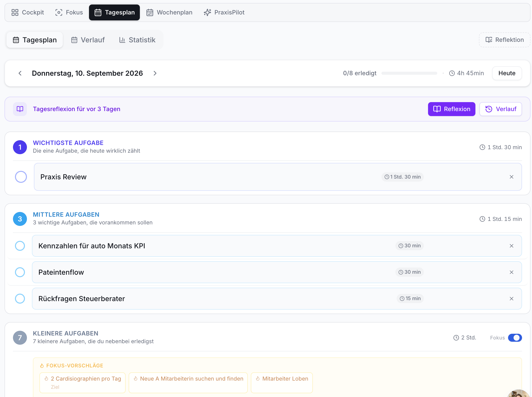Delete the Pateintenflow task via X

click(x=511, y=272)
